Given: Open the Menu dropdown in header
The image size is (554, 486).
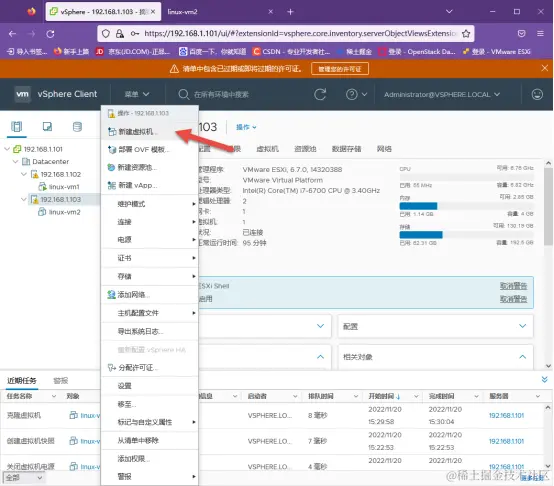Looking at the screenshot, I should 137,94.
